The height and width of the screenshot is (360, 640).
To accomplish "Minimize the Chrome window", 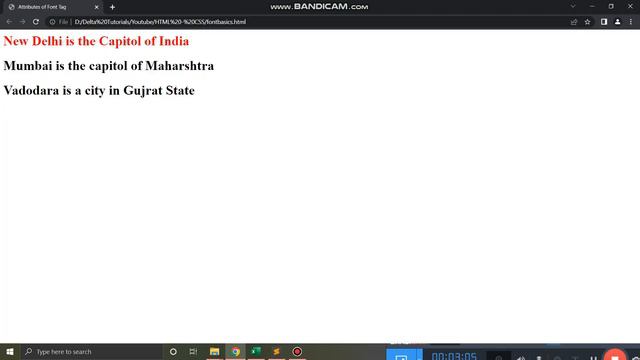I will click(592, 6).
